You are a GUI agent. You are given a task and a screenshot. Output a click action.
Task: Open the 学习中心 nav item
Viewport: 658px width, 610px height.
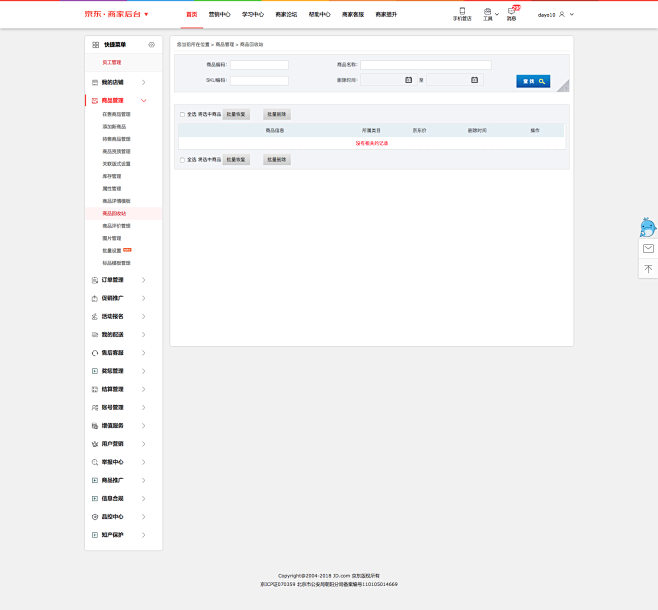(253, 14)
